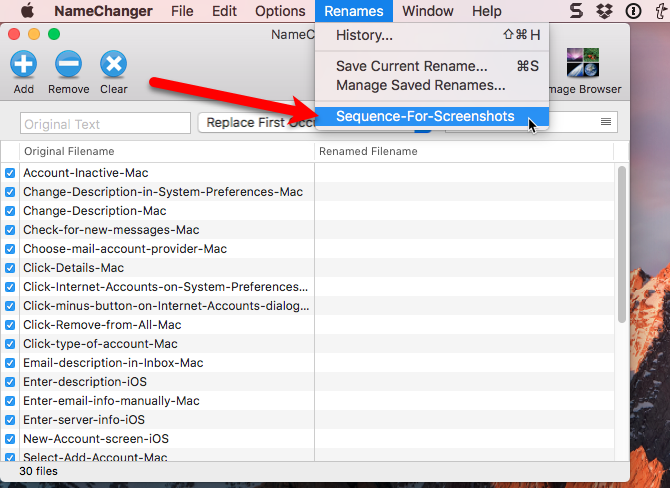
Task: Uncheck the Click-Details-Mac file checkbox
Action: 10,268
